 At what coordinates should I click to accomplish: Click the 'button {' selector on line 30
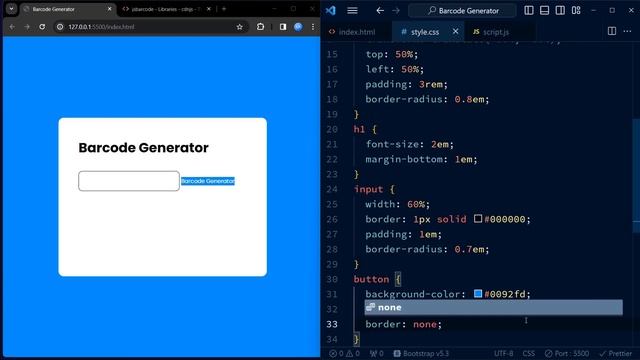[377, 279]
